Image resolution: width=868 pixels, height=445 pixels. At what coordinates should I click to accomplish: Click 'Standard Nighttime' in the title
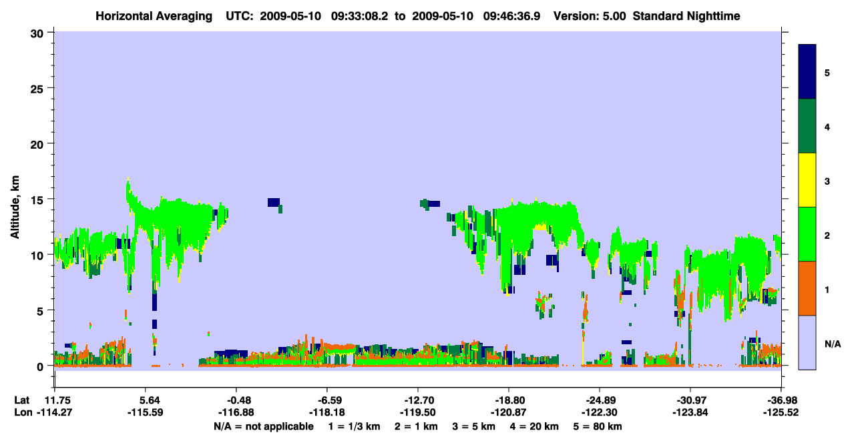tap(686, 16)
